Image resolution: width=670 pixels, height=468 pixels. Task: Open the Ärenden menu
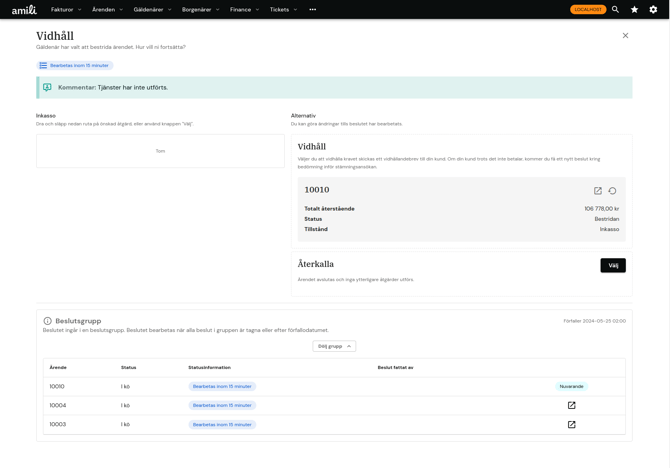click(x=107, y=9)
